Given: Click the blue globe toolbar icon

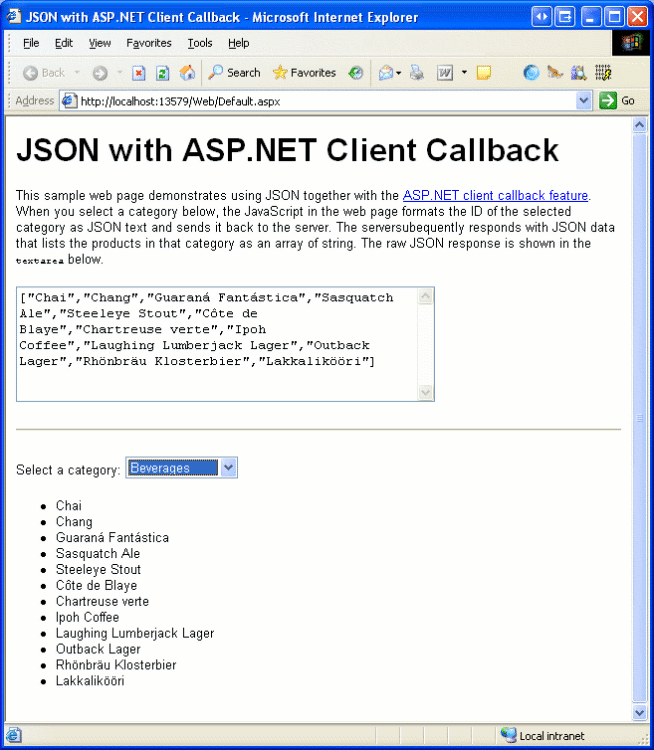Looking at the screenshot, I should [531, 73].
